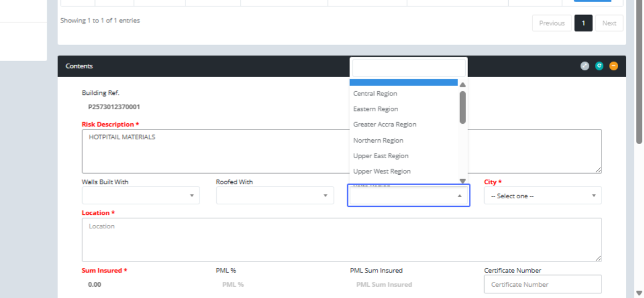Choose Eastern Region option
Screen dimensions: 644x298
click(376, 109)
